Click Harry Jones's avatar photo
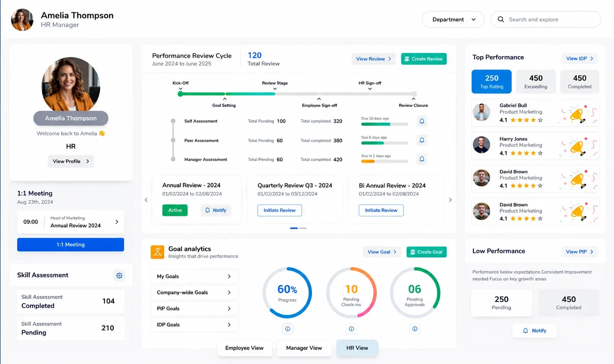This screenshot has width=614, height=364. coord(482,145)
